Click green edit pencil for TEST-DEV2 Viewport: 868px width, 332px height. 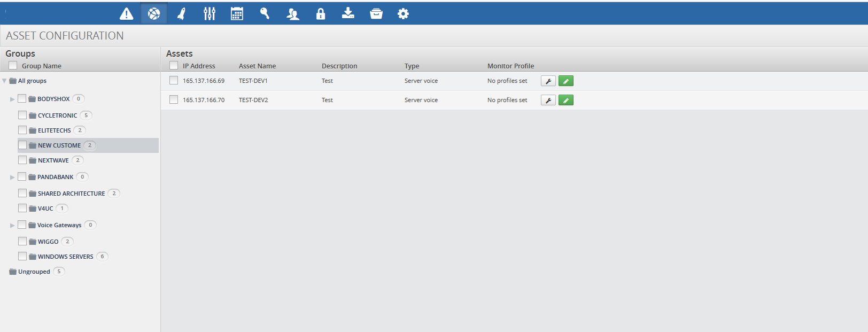click(565, 101)
